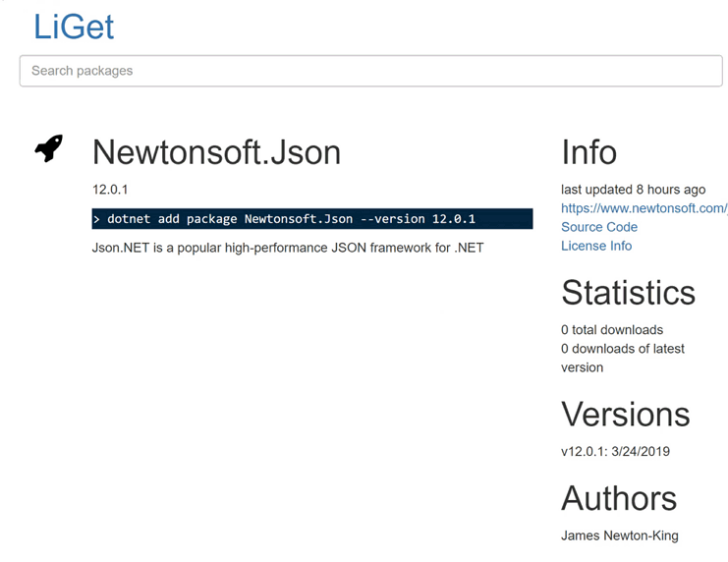Click the Statistics section heading

[x=628, y=293]
